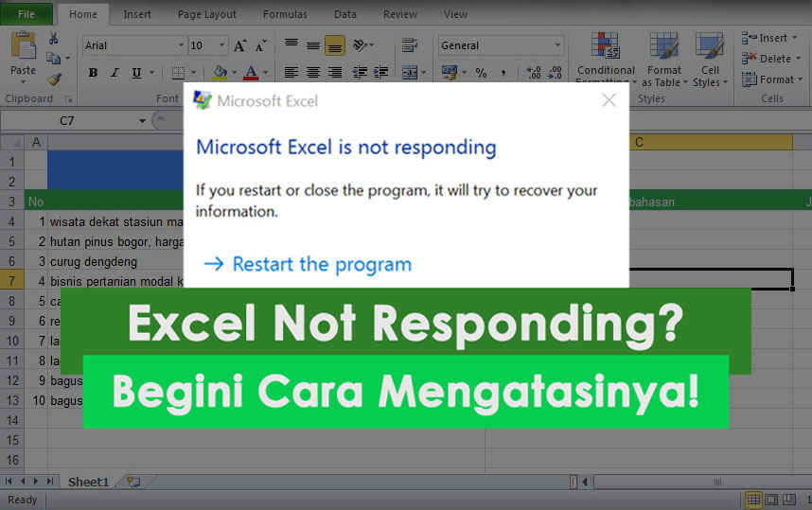Apply Percent Style format
Screen dimensions: 812x510
(x=481, y=73)
